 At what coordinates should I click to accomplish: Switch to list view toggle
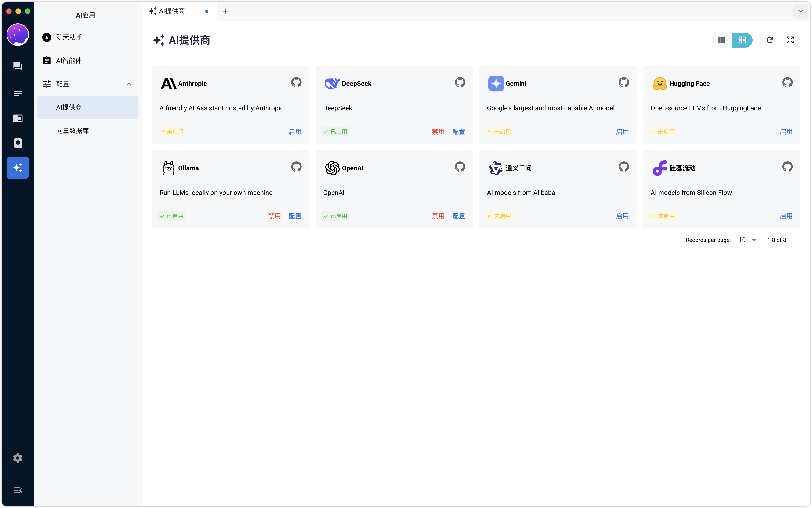coord(721,40)
